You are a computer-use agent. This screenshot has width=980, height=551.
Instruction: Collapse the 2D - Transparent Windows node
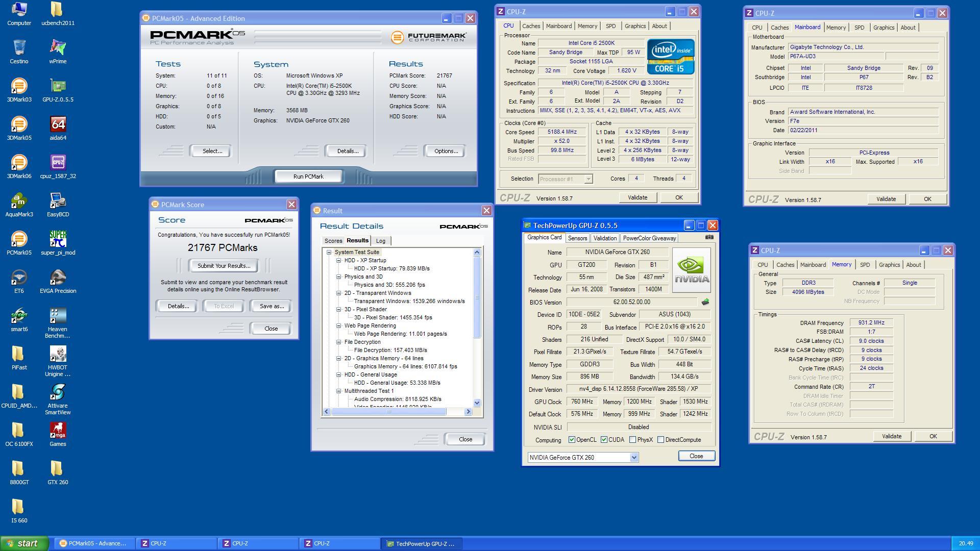click(x=338, y=293)
